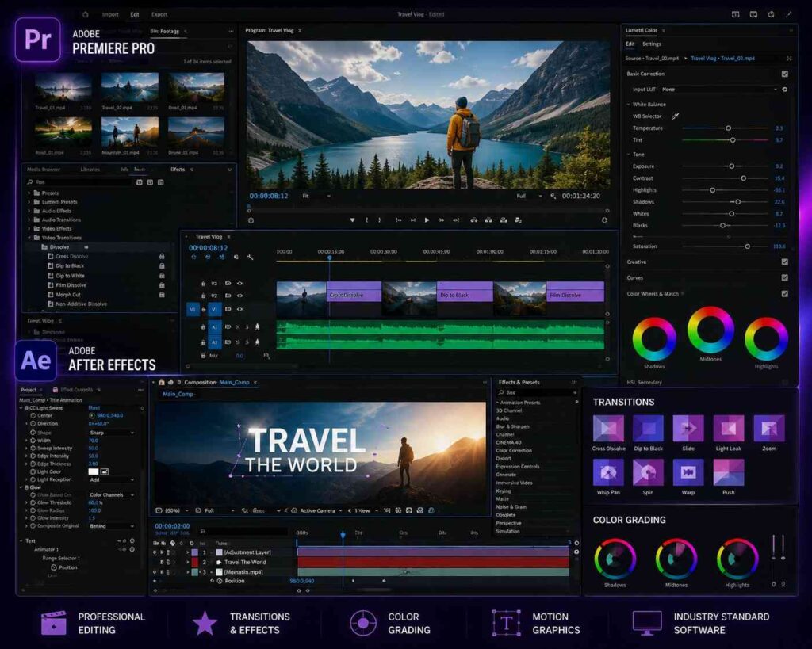The width and height of the screenshot is (812, 649).
Task: Open the Full resolution dropdown in Program monitor
Action: (x=529, y=197)
